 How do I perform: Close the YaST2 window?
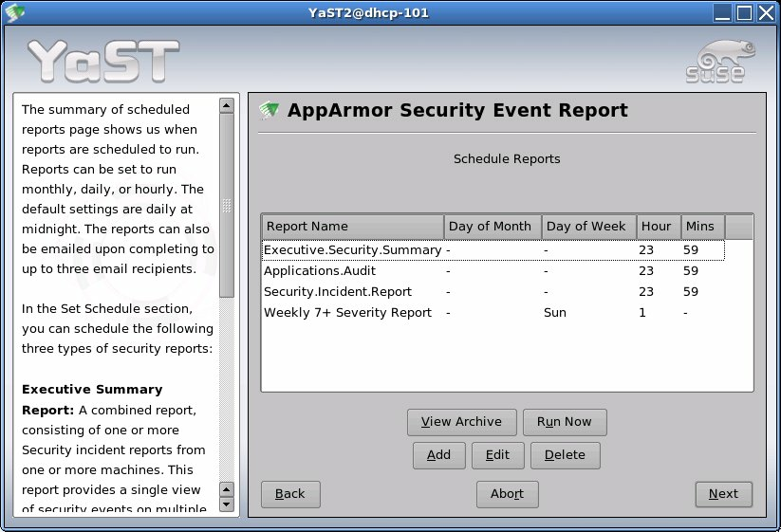point(766,12)
